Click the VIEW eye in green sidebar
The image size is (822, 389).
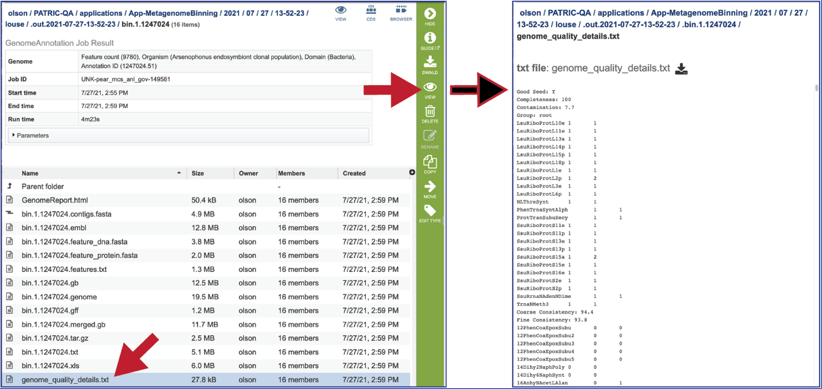pyautogui.click(x=430, y=87)
